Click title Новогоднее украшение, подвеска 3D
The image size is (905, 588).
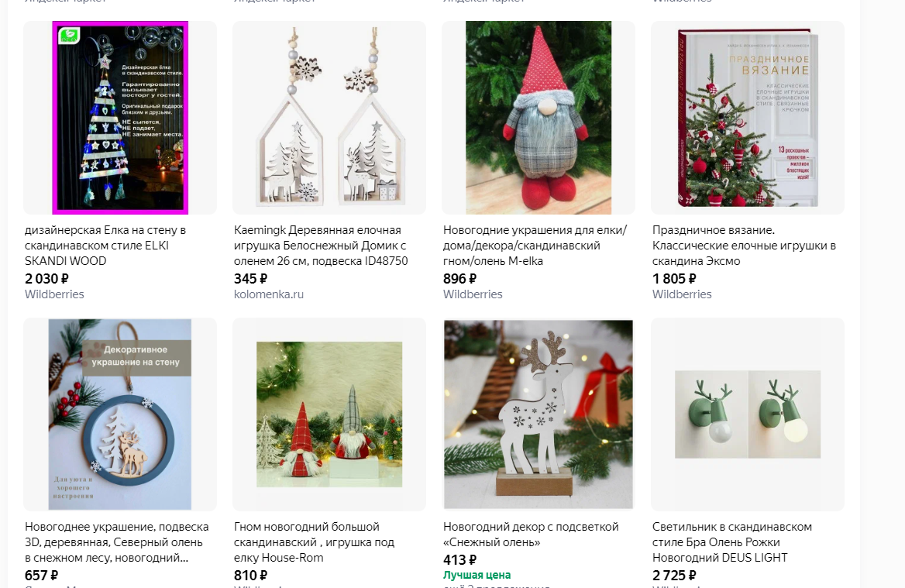116,542
